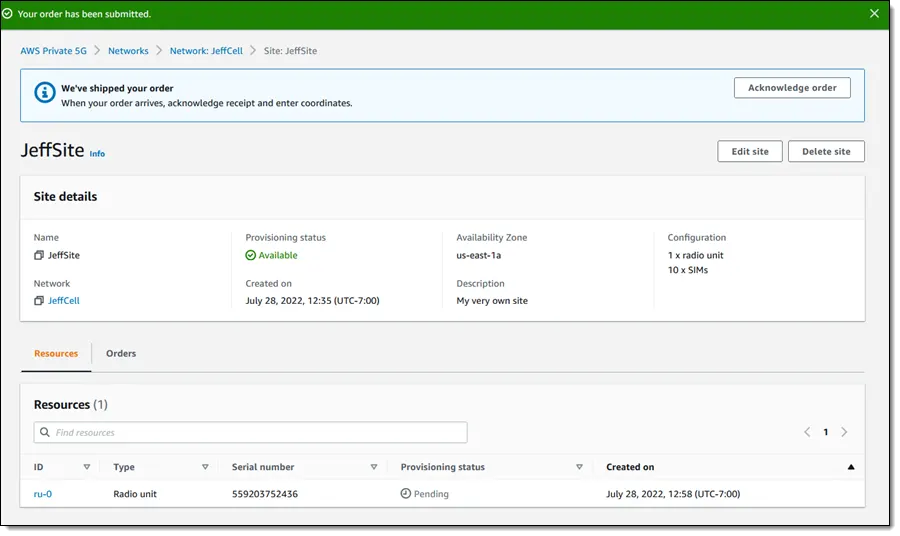Click the Acknowledge order button
Screen dimensions: 900x536
(792, 88)
